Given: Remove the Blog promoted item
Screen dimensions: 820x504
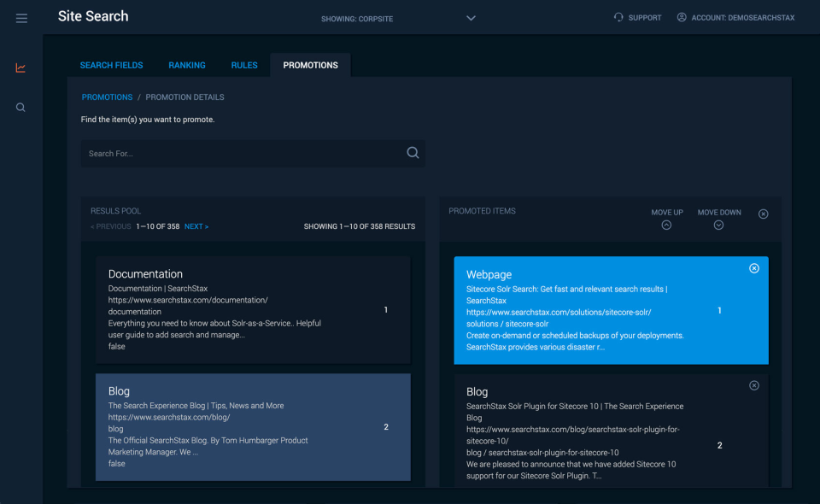Looking at the screenshot, I should tap(754, 385).
